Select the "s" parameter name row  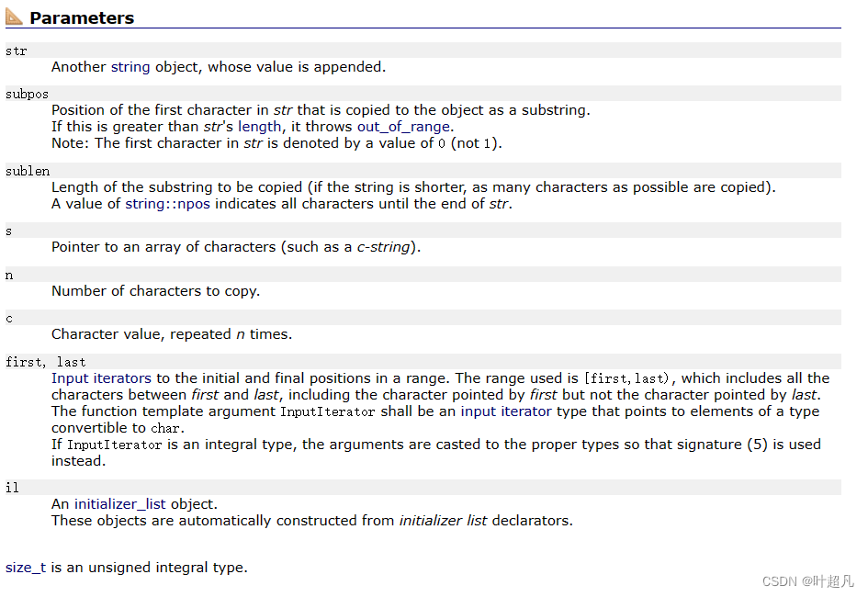point(9,231)
